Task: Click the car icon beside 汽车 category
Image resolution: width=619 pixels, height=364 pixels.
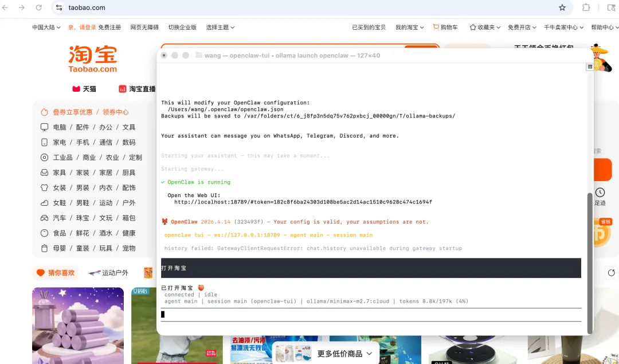Action: click(44, 218)
